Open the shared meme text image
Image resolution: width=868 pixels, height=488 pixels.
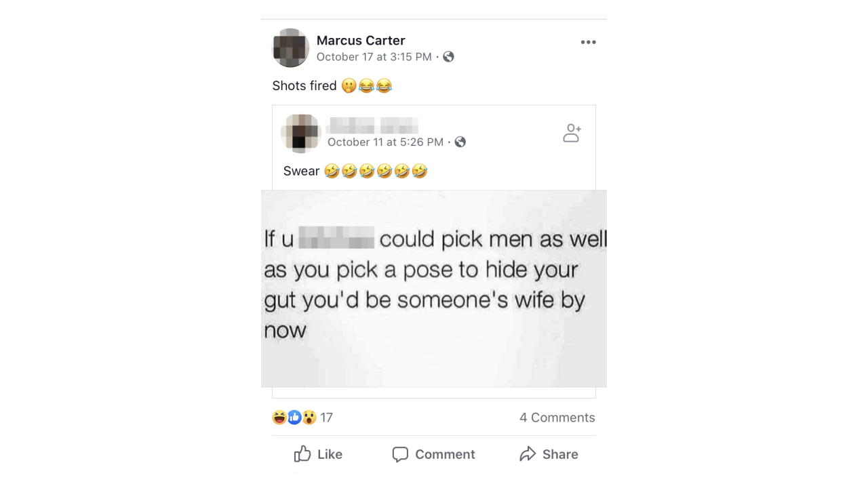434,289
